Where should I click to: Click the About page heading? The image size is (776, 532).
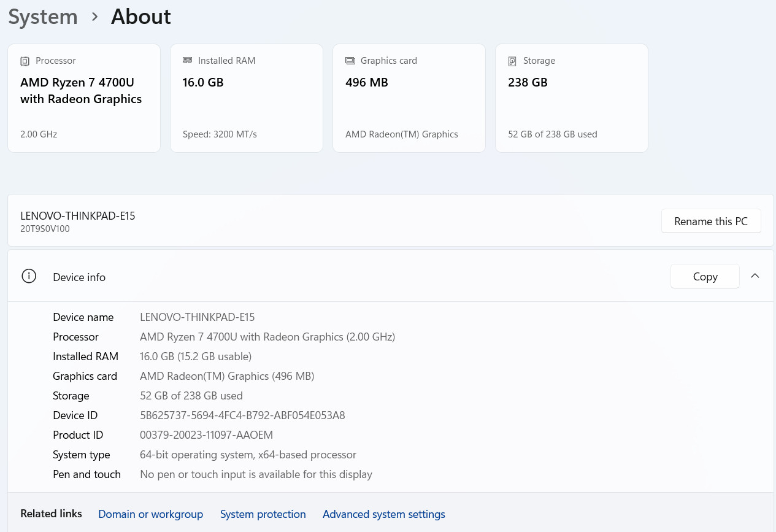pos(140,17)
